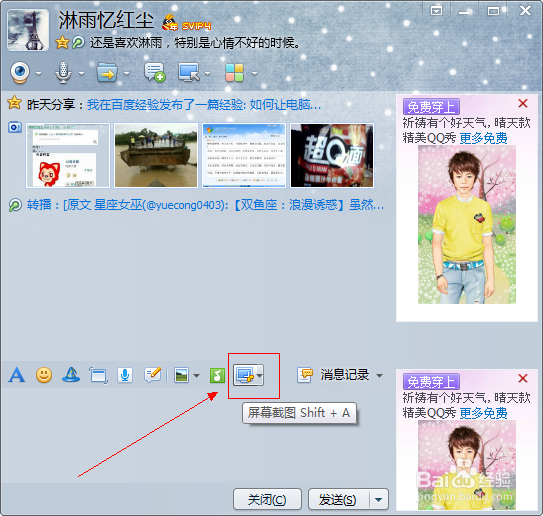Expand remote desktop options arrow
Image resolution: width=543 pixels, height=516 pixels.
tap(207, 73)
